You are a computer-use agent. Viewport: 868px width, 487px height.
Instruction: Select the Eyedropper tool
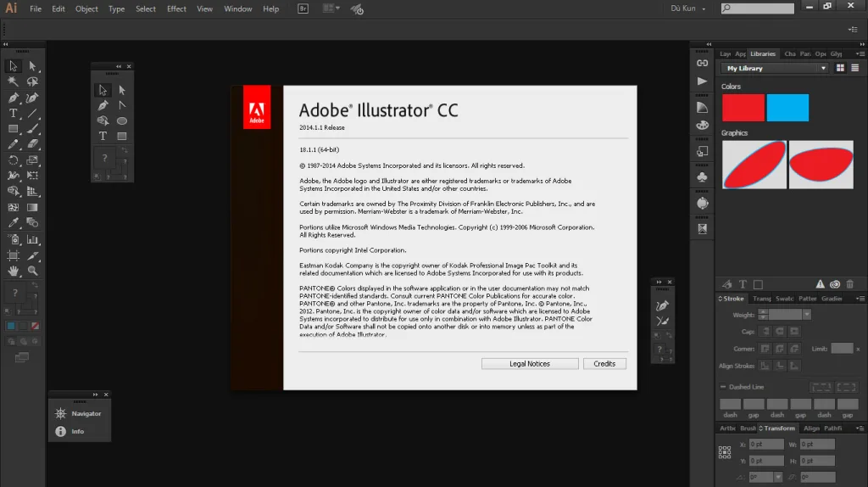[13, 223]
